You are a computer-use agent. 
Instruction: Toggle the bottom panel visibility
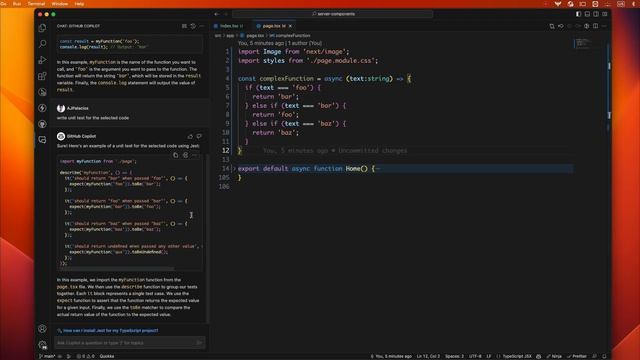click(587, 14)
